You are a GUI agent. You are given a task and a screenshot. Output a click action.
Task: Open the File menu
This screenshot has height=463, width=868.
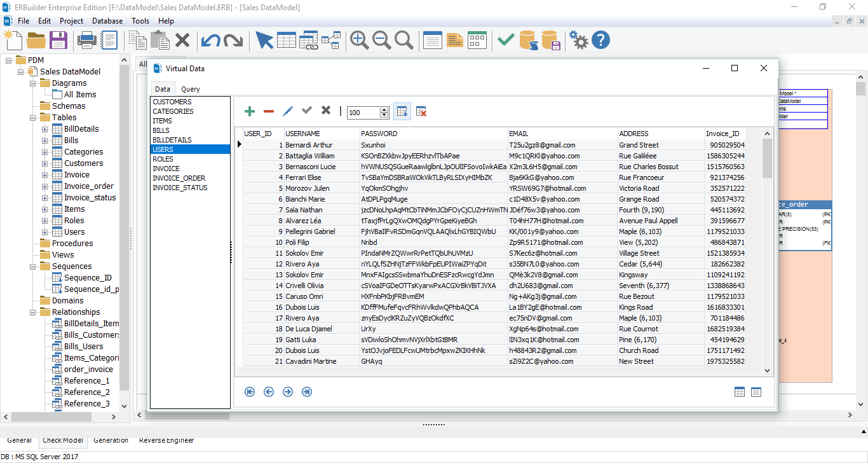[24, 21]
